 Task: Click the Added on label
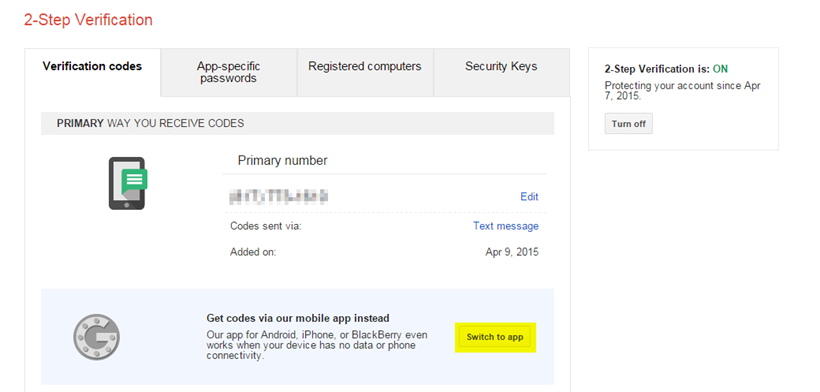253,252
